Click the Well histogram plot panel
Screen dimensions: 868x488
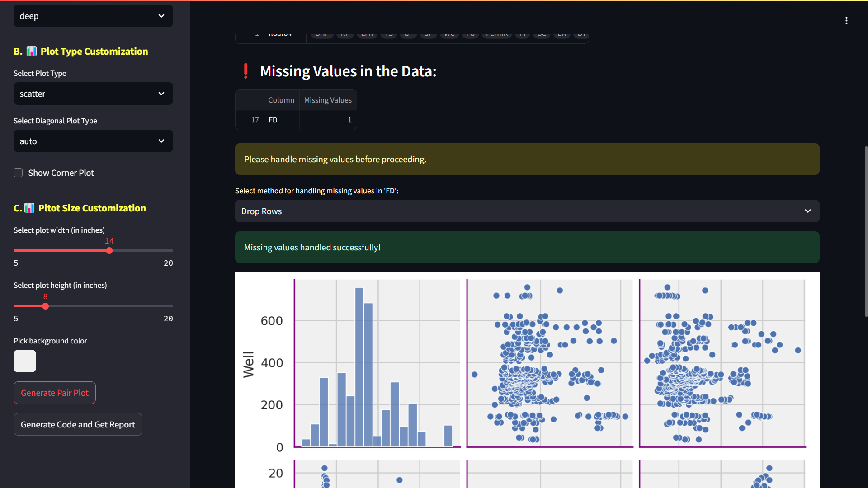coord(377,363)
